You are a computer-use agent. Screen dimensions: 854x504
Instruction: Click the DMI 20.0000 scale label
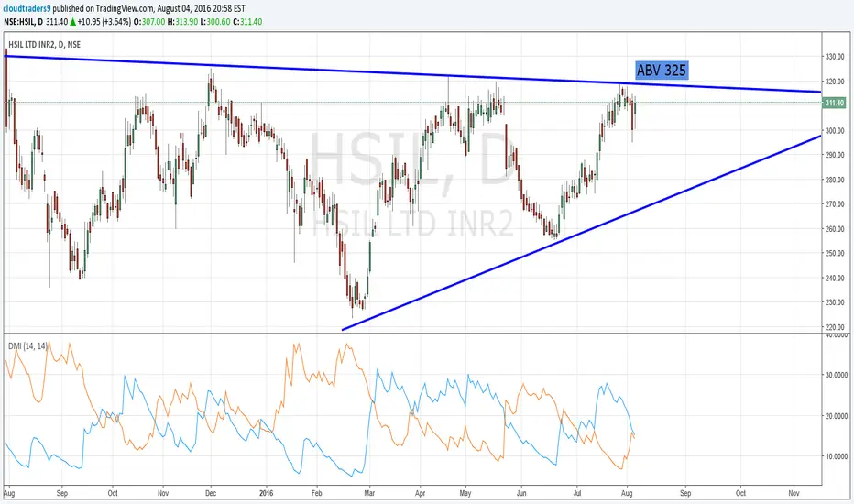(836, 416)
